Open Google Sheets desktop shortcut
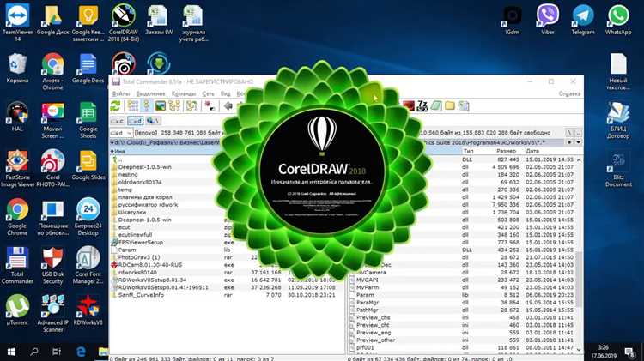Viewport: 644px width, 361px height. (88, 120)
